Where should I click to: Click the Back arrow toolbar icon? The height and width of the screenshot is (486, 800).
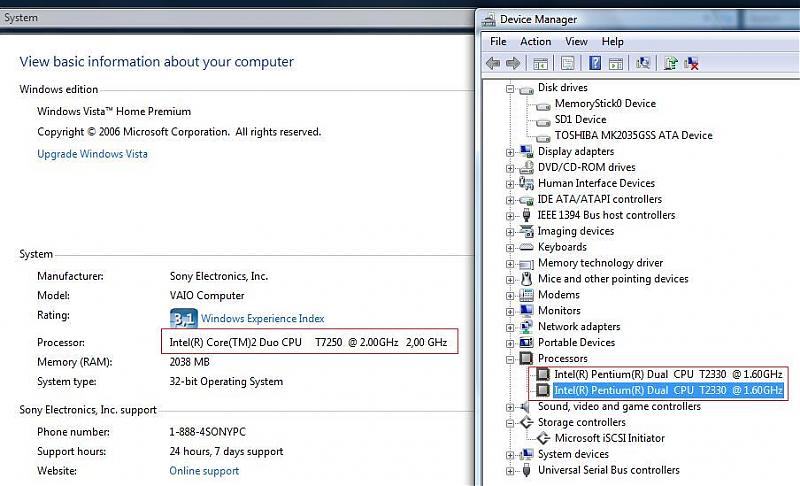click(x=492, y=63)
